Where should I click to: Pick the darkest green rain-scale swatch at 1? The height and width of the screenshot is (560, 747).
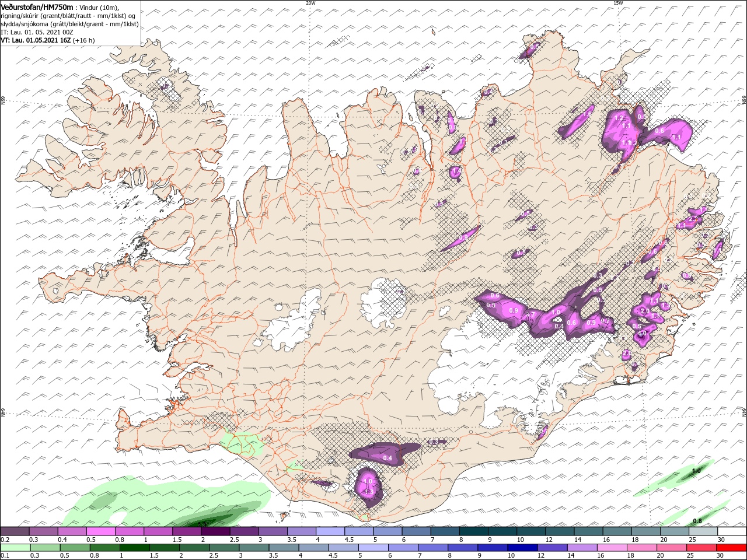135,548
